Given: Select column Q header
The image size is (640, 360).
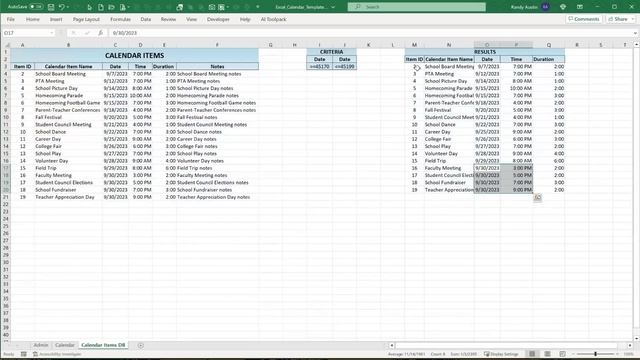Looking at the screenshot, I should pos(549,45).
